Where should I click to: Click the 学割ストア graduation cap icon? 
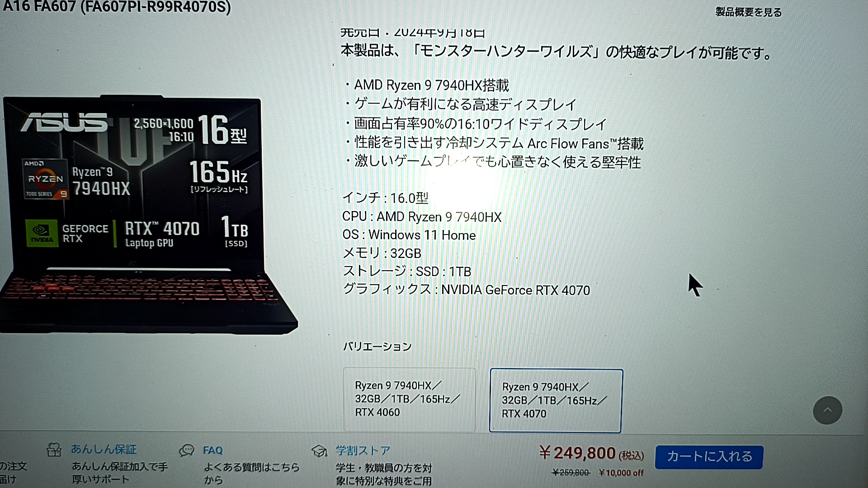point(319,450)
